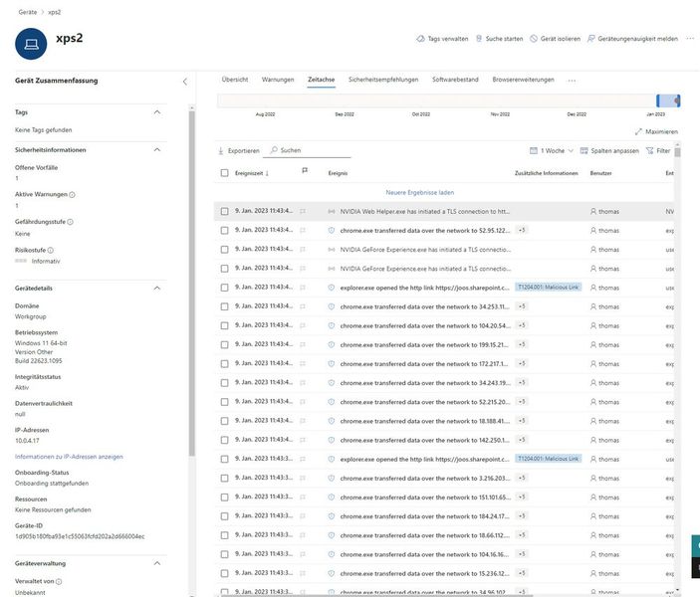Click the Suche starten icon

click(479, 39)
